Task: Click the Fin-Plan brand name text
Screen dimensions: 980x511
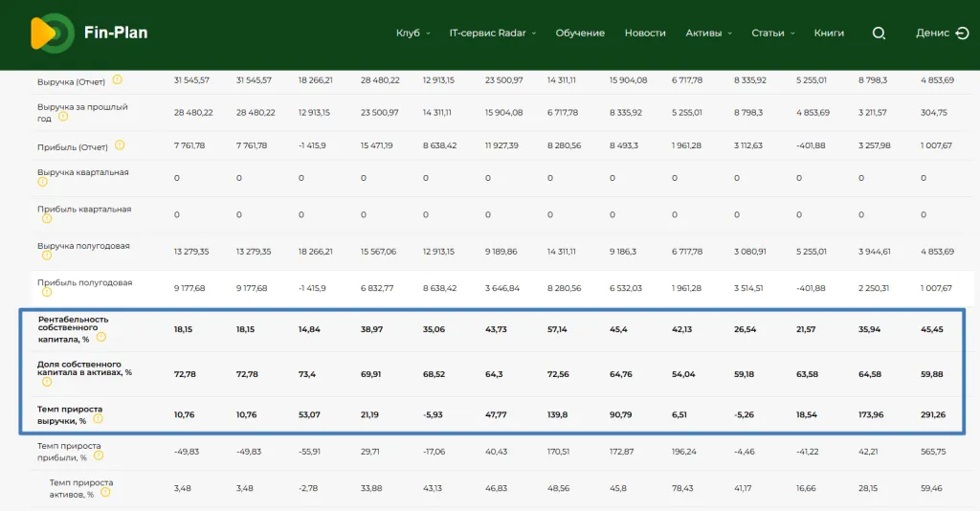Action: [116, 33]
